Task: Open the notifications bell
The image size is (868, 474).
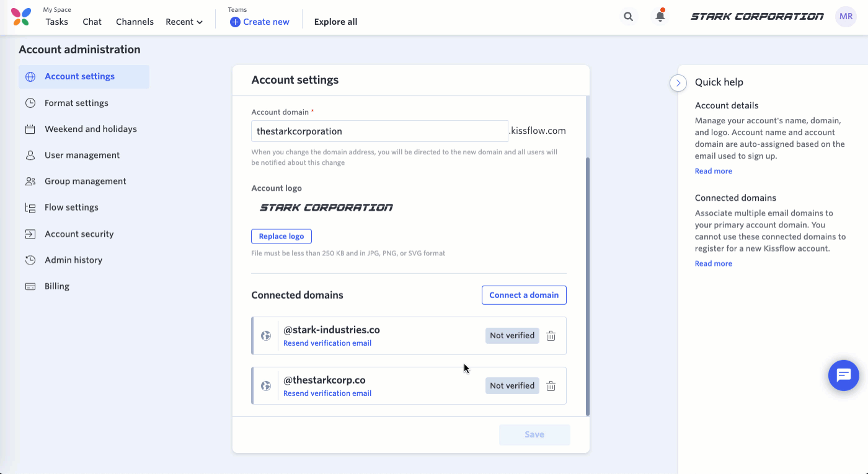Action: coord(660,17)
